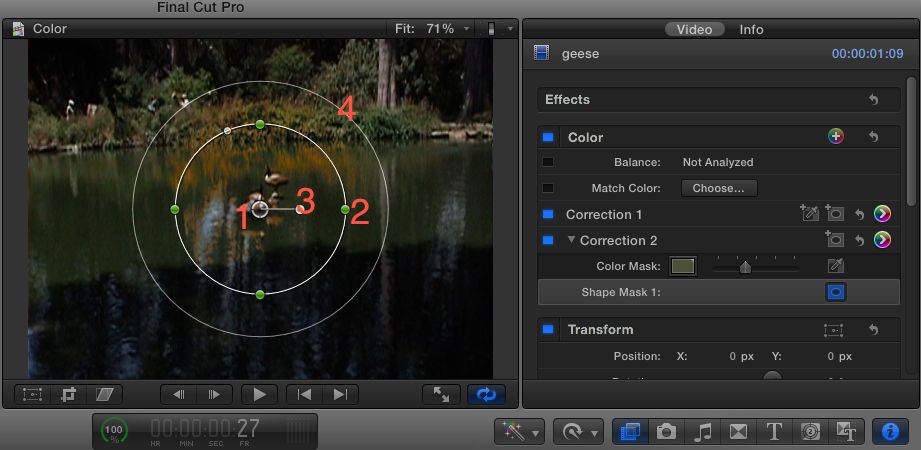Click the Color Mask color swatch
This screenshot has height=450, width=921.
[683, 266]
